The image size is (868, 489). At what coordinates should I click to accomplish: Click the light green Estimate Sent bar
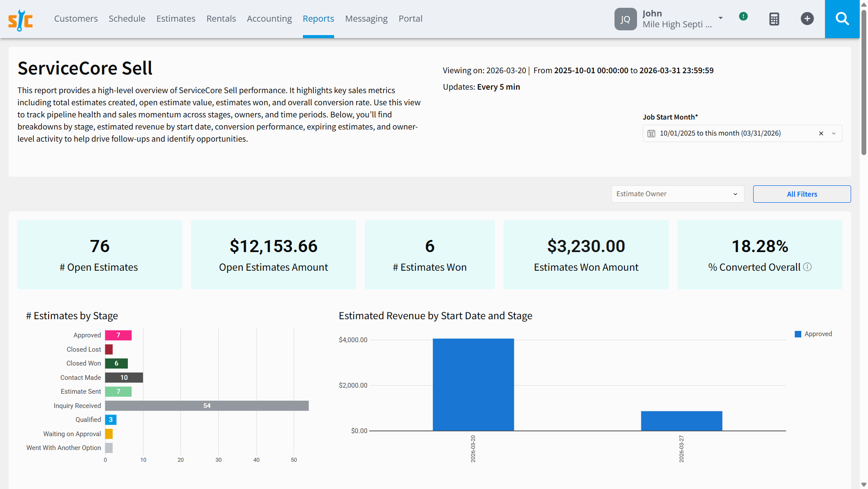pos(118,392)
